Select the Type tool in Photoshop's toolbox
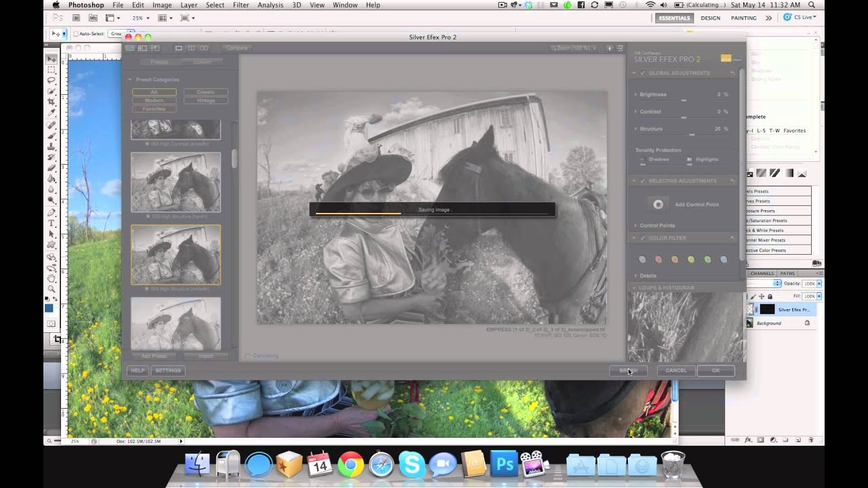Viewport: 868px width, 488px height. (x=52, y=223)
